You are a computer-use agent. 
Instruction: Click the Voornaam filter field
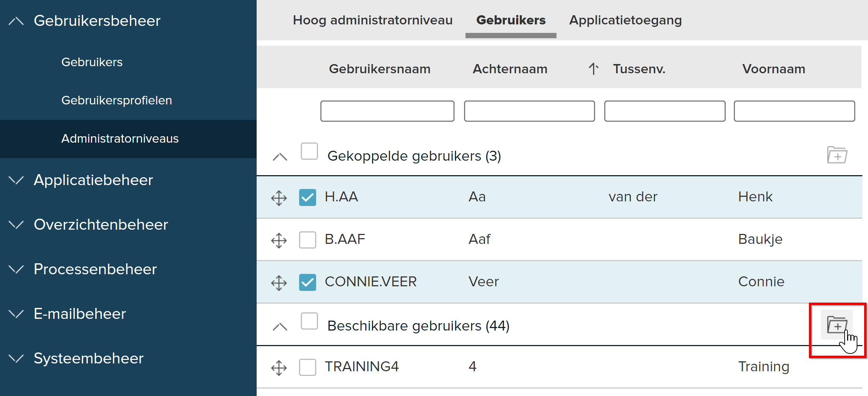coord(794,111)
